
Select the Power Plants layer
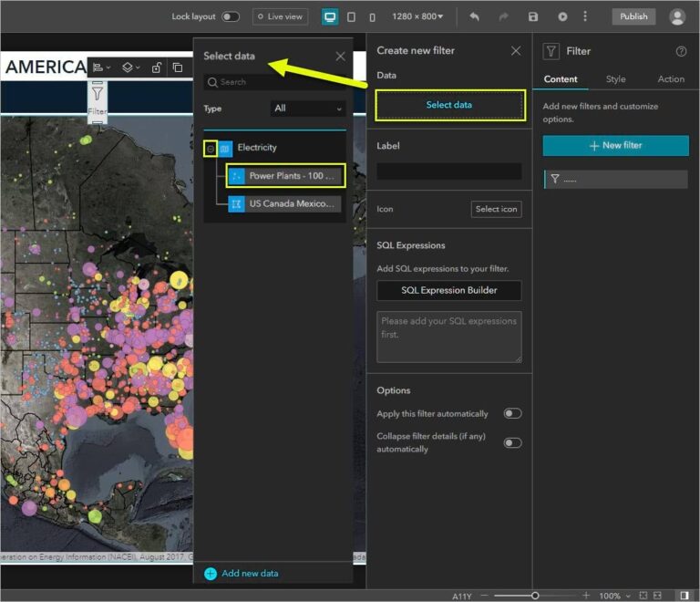(x=283, y=175)
